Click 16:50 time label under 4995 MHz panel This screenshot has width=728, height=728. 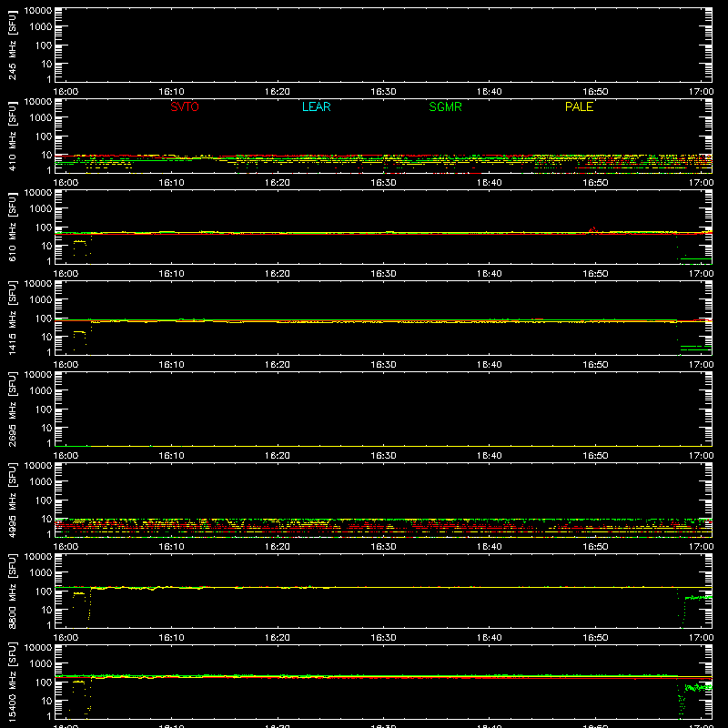tap(595, 547)
